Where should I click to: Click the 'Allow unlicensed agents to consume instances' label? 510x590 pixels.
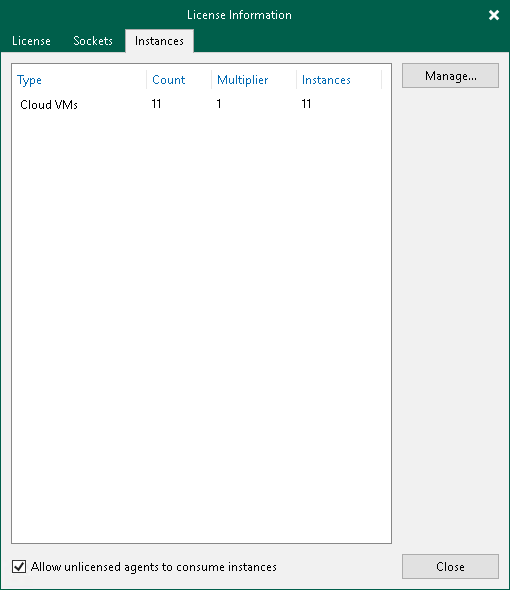coord(154,567)
